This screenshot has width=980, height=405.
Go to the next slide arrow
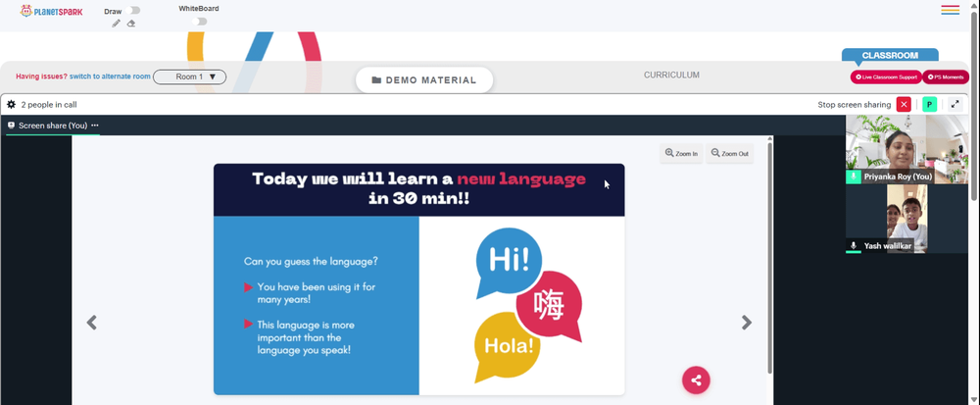(746, 323)
